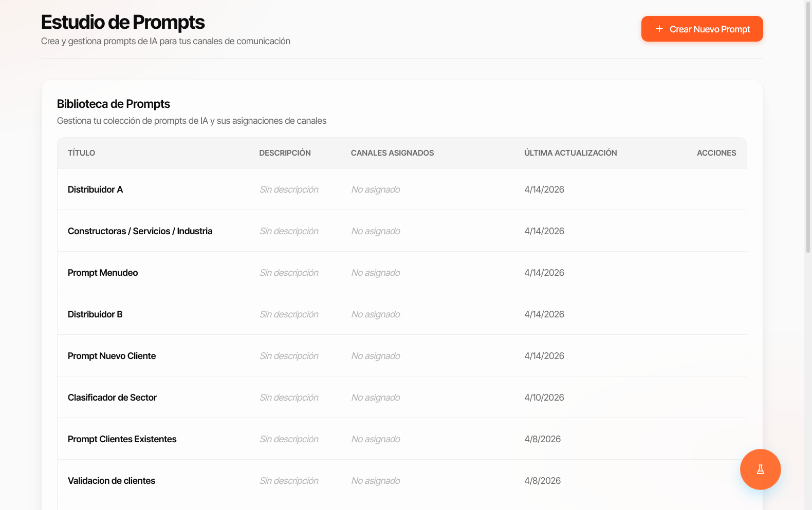Click the ACCIONES column header

tap(716, 153)
